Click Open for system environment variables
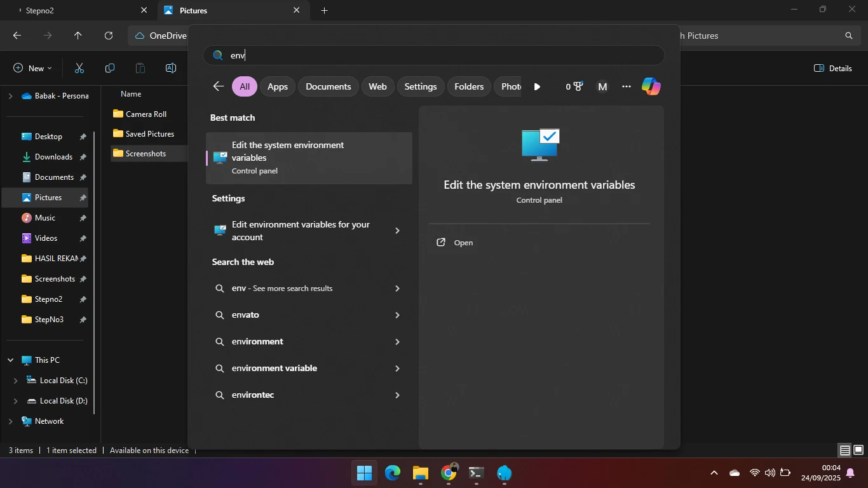Image resolution: width=868 pixels, height=488 pixels. (463, 243)
